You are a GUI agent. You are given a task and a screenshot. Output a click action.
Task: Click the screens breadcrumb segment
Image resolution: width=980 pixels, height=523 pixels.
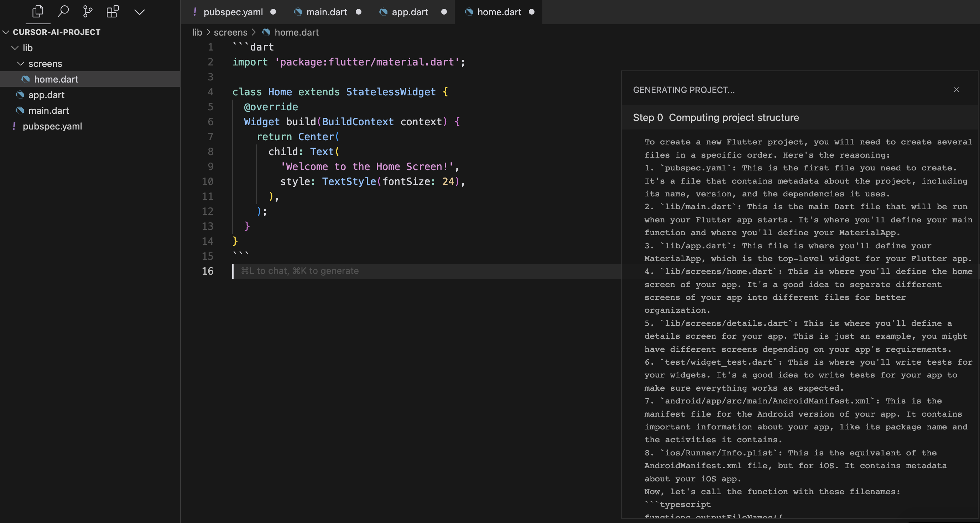(230, 32)
